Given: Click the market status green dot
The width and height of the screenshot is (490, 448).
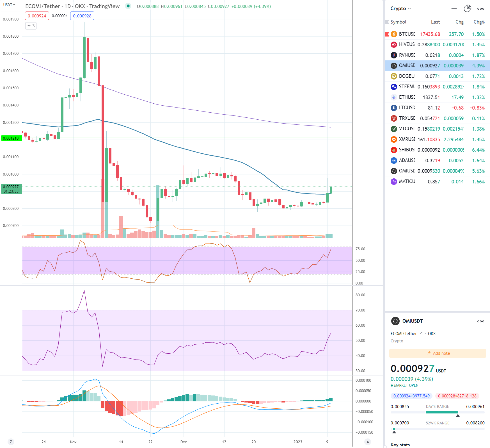Looking at the screenshot, I should (x=128, y=6).
